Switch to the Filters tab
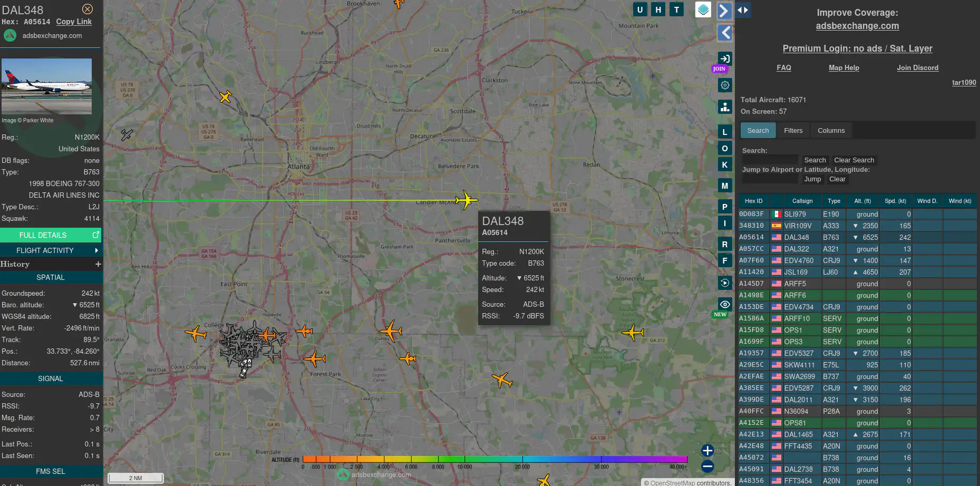The height and width of the screenshot is (486, 980). [x=793, y=130]
